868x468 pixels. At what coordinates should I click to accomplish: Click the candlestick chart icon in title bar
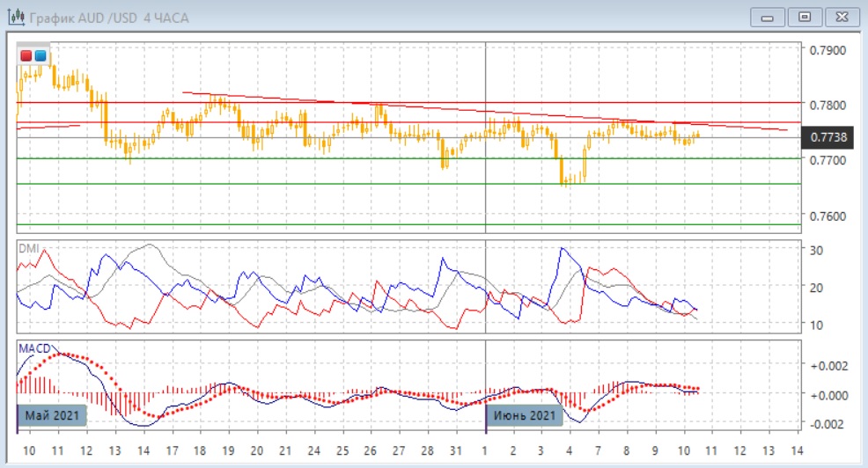[16, 18]
